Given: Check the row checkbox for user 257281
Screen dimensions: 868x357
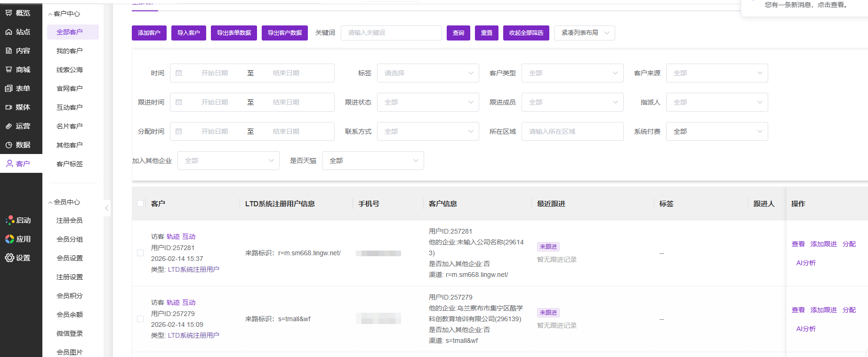Looking at the screenshot, I should point(140,253).
